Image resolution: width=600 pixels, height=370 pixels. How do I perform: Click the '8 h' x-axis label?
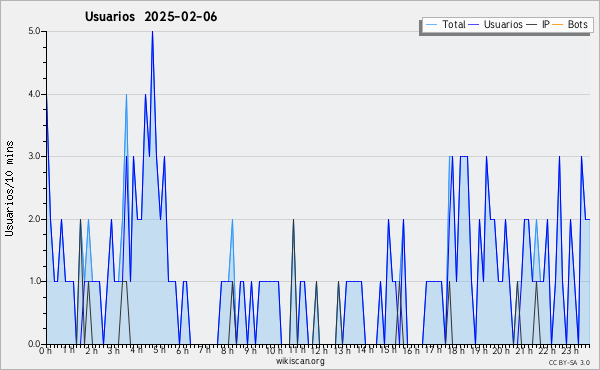(227, 351)
